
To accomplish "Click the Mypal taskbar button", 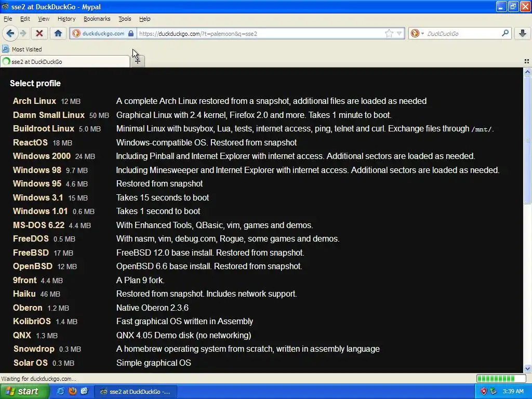I will click(x=135, y=392).
